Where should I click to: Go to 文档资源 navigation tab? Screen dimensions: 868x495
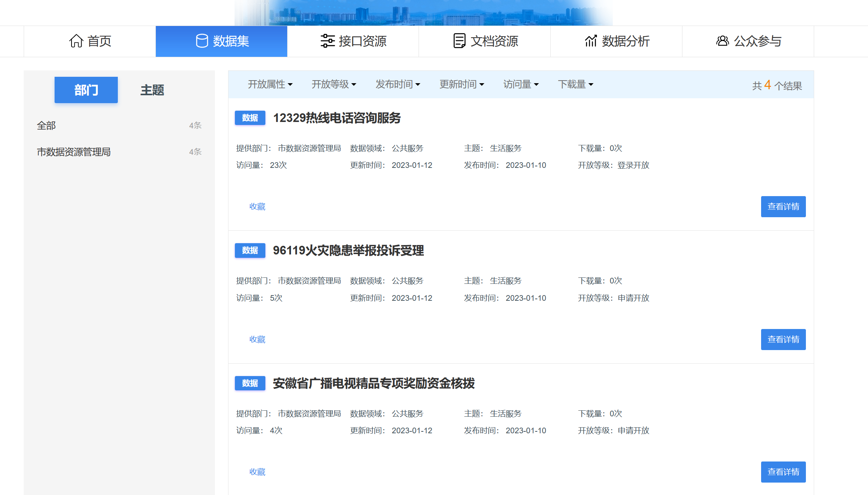485,41
